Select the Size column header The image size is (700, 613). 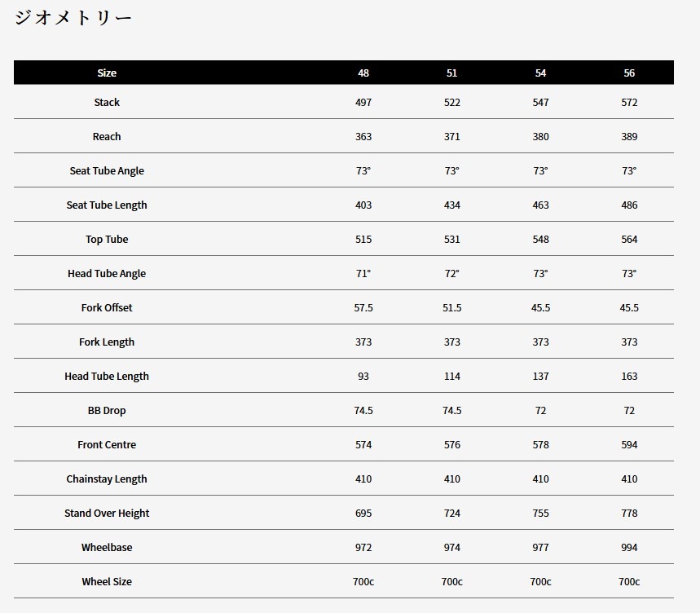click(x=107, y=73)
